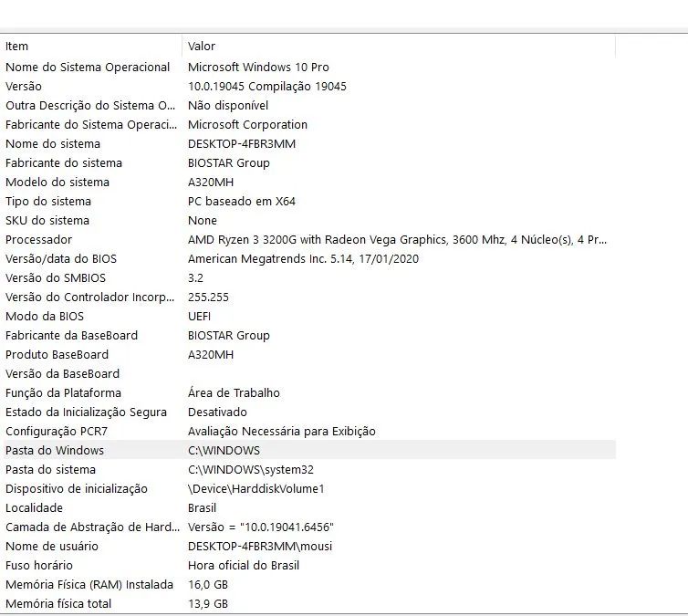Click the Versão = "10.0.19041.6456" value
The height and width of the screenshot is (616, 688).
(x=261, y=527)
